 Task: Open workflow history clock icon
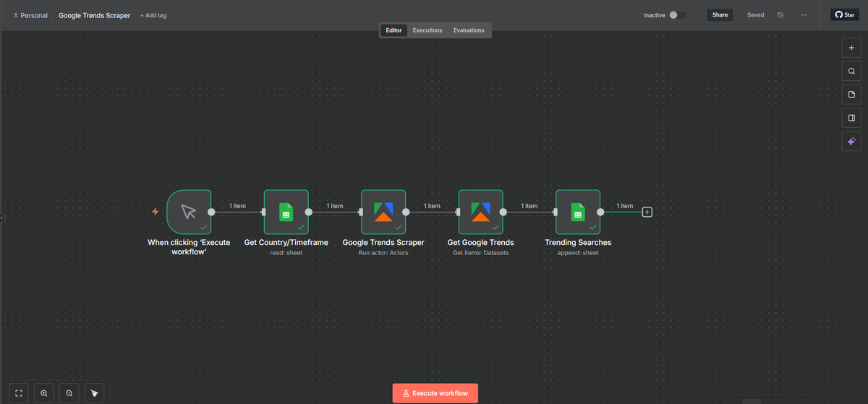point(780,15)
